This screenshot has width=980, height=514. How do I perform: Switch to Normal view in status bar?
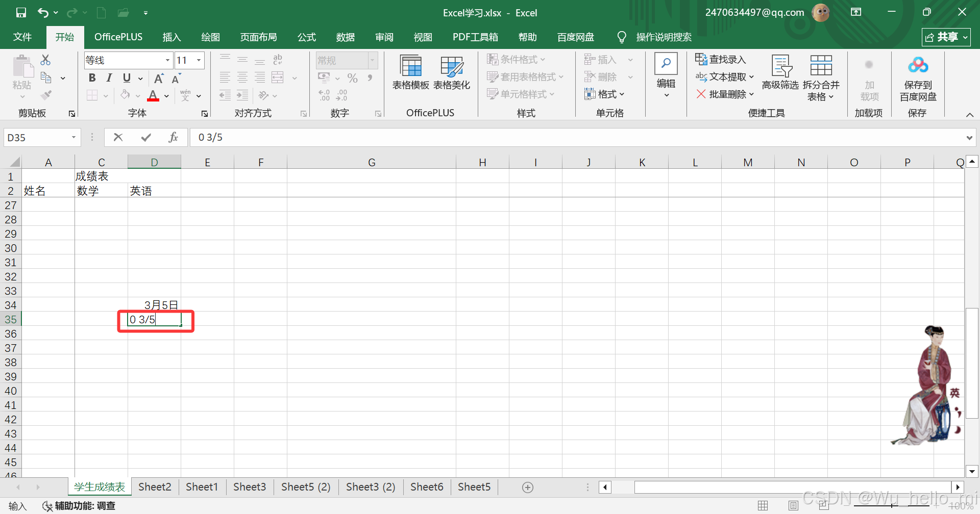[763, 506]
